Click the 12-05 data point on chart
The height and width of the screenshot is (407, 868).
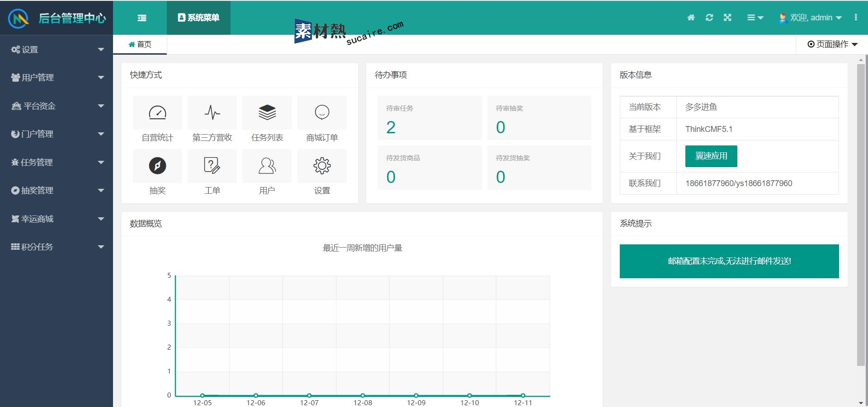tap(203, 395)
